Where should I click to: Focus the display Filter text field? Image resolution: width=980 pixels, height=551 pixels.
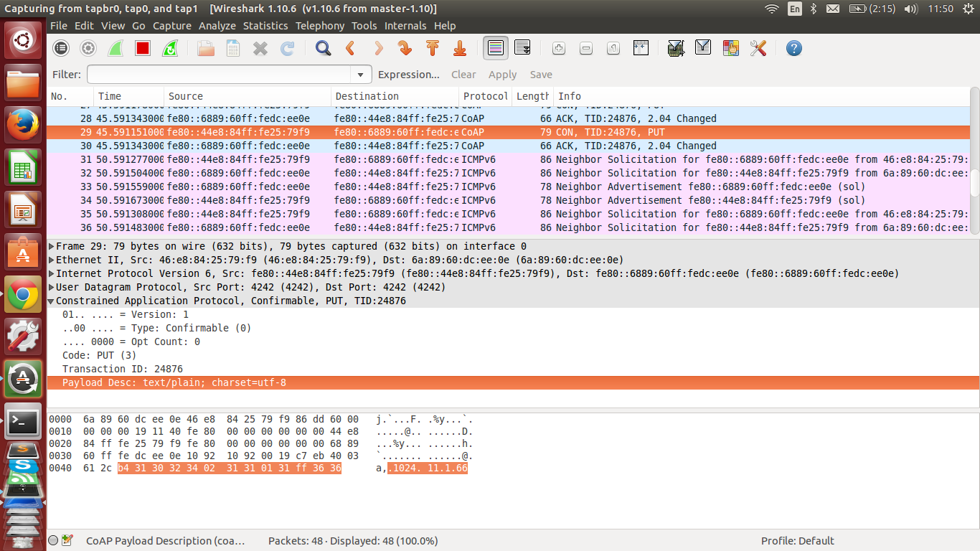220,75
